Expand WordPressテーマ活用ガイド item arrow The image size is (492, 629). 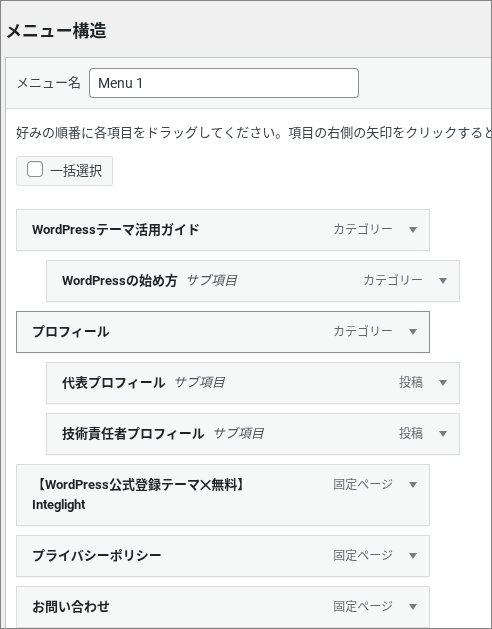pyautogui.click(x=413, y=230)
